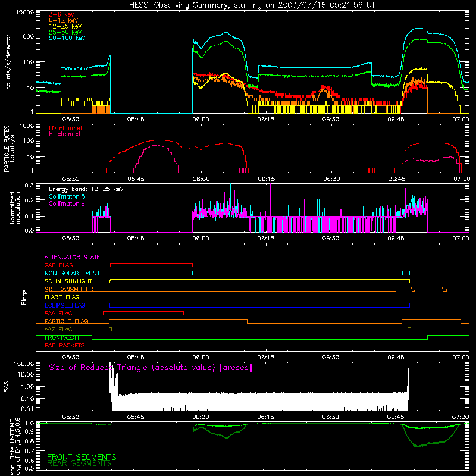Select the 25-50 keV legend label
The width and height of the screenshot is (476, 476).
65,32
